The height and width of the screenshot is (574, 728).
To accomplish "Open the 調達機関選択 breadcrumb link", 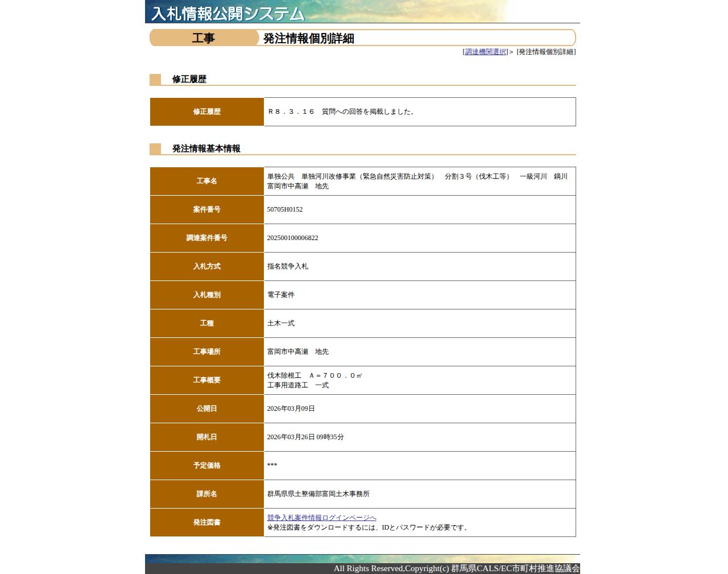I will coord(486,52).
